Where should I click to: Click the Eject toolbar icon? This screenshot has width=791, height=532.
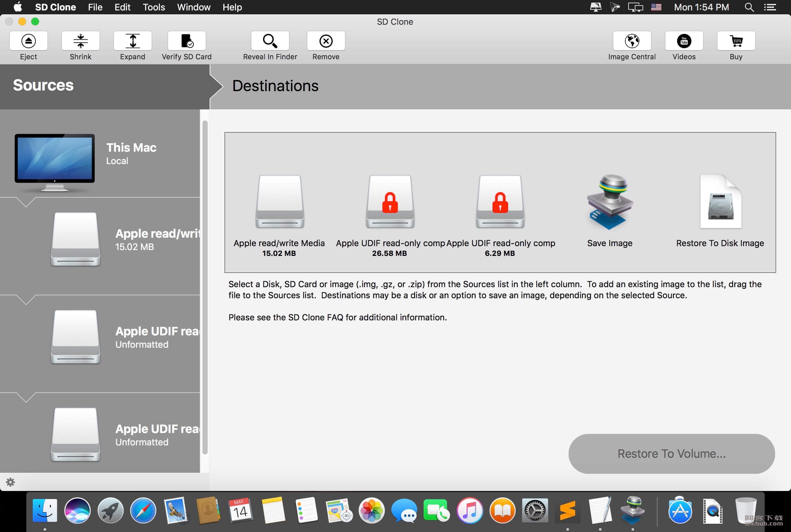[x=29, y=41]
